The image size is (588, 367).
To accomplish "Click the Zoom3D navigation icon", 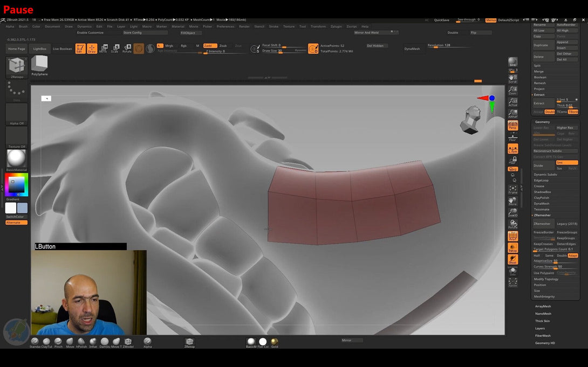I will click(x=512, y=213).
